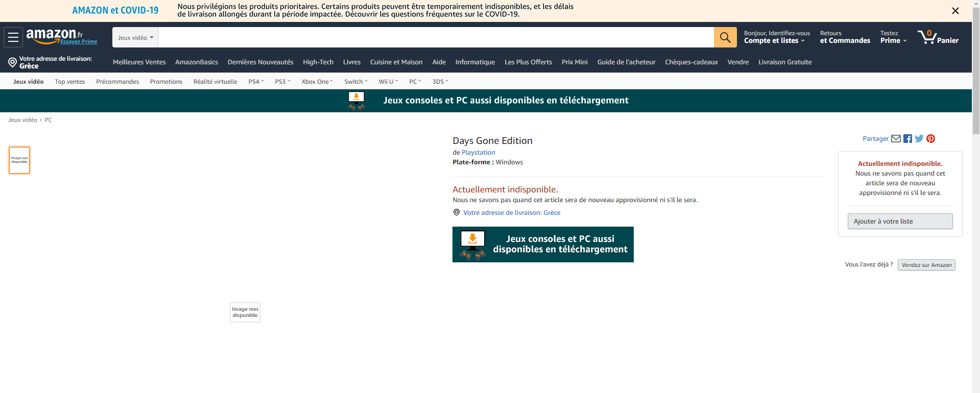The height and width of the screenshot is (393, 980).
Task: Click 'Votre adresse de livraison: Grèce' product link
Action: coord(512,213)
